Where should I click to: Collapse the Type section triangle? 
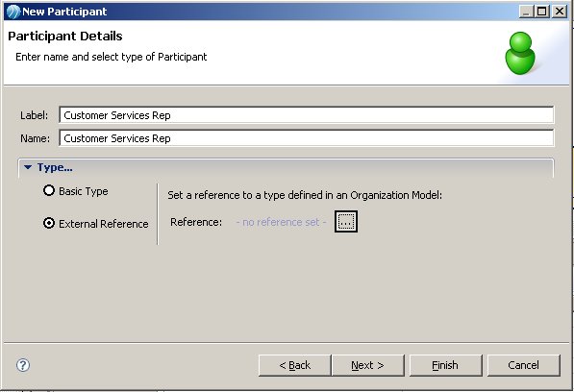tap(28, 167)
